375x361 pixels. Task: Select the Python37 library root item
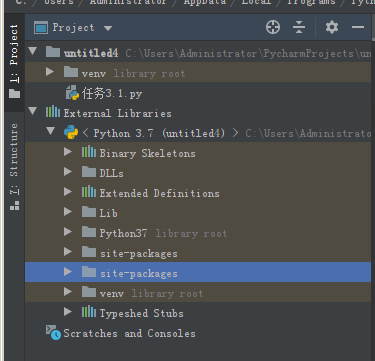(198, 233)
